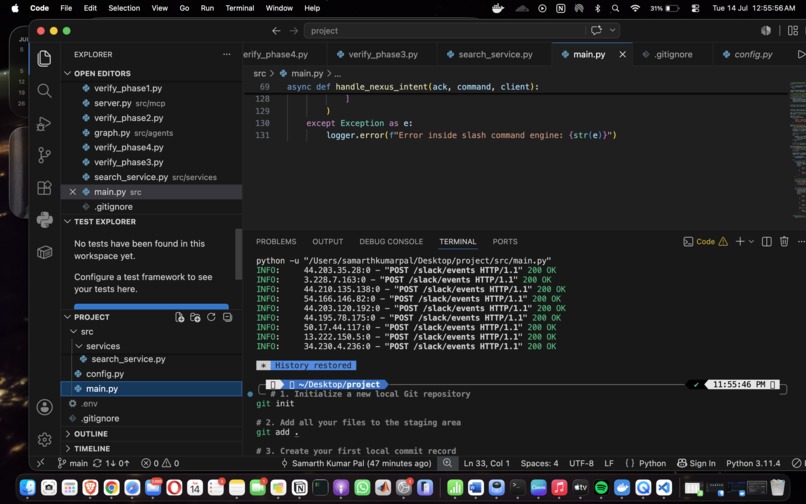Open the Search view in activity bar
Image resolution: width=806 pixels, height=504 pixels.
[45, 91]
